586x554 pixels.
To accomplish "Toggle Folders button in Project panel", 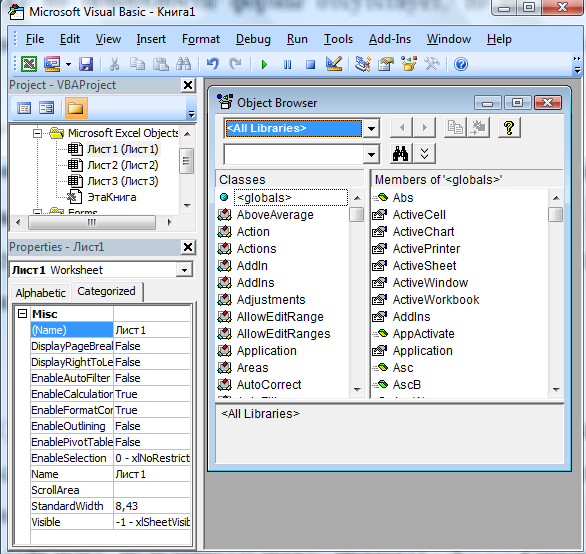I will pos(76,108).
